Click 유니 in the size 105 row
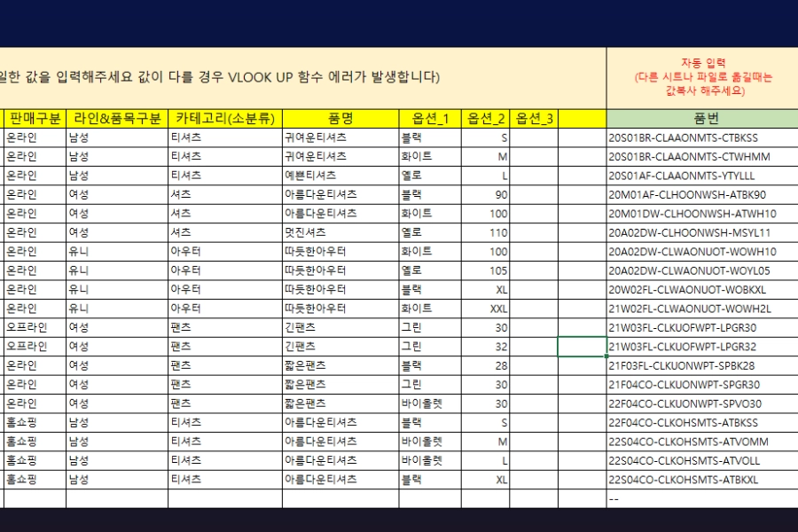 [x=117, y=270]
